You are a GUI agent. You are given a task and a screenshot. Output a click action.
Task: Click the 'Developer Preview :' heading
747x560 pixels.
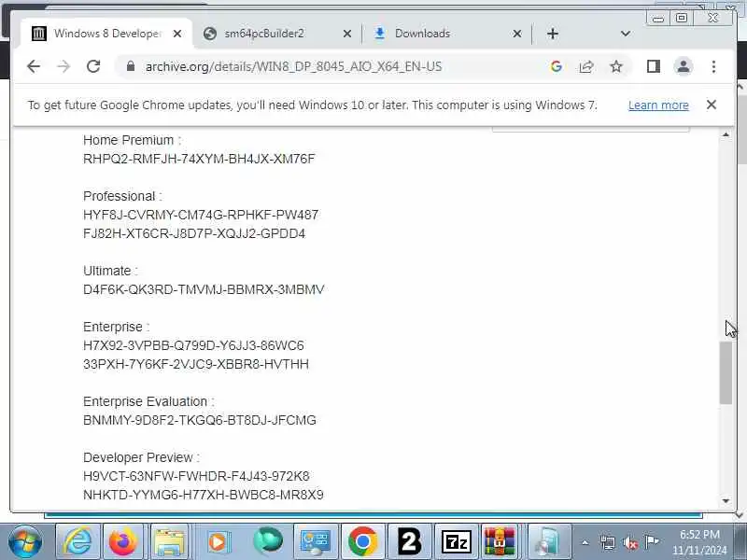tap(141, 457)
